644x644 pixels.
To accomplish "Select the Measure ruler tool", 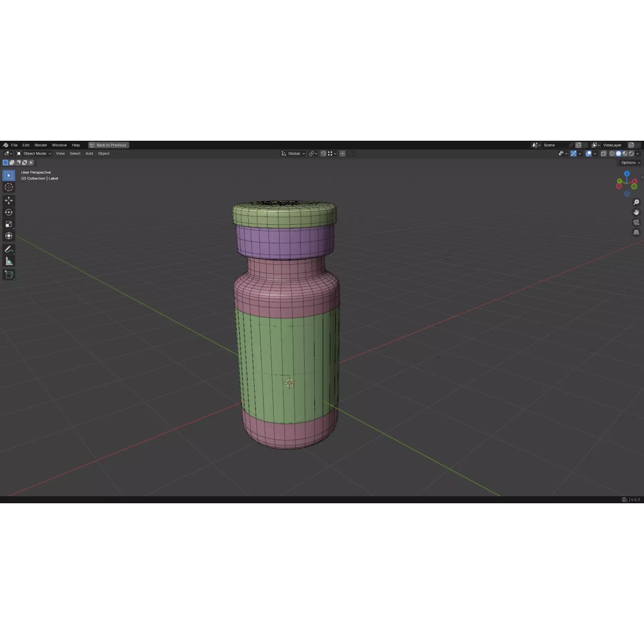I will tap(8, 261).
